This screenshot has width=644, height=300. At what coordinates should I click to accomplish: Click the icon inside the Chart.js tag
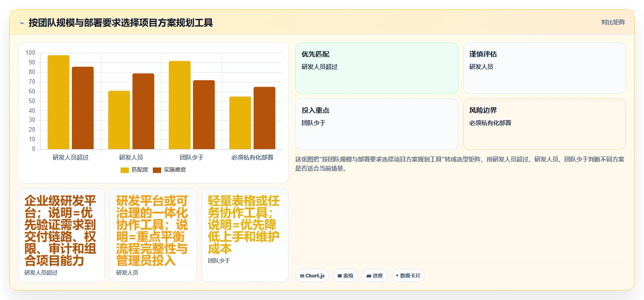click(x=302, y=276)
